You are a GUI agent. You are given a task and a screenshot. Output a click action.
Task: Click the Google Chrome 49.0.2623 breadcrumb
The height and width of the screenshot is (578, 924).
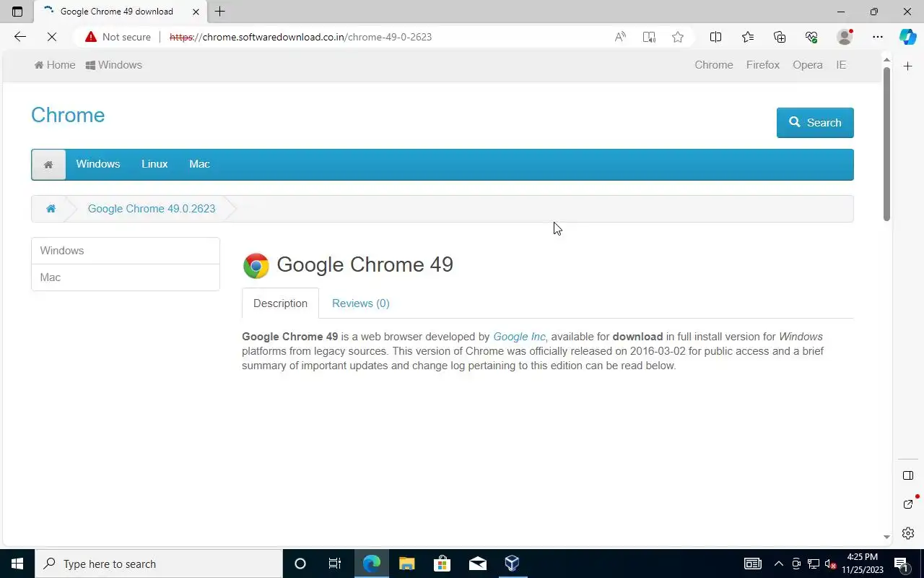[x=152, y=209]
